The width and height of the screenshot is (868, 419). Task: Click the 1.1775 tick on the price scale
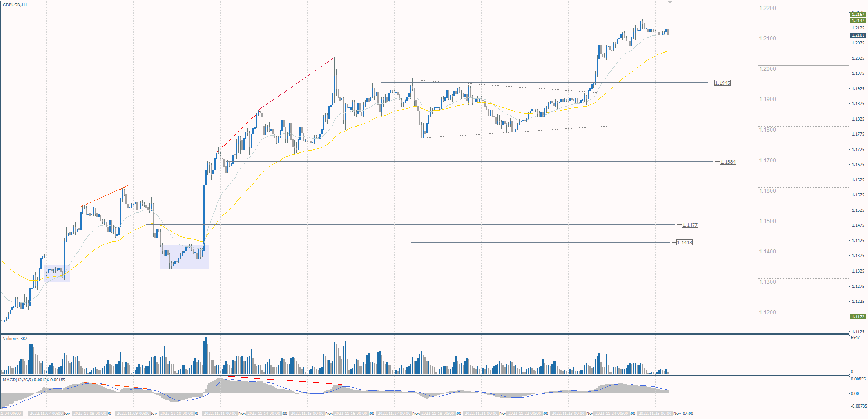[858, 134]
